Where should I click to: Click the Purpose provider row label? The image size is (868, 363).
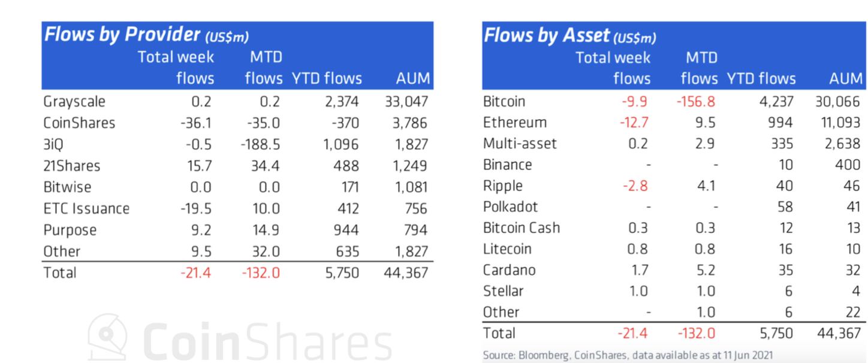pyautogui.click(x=70, y=230)
